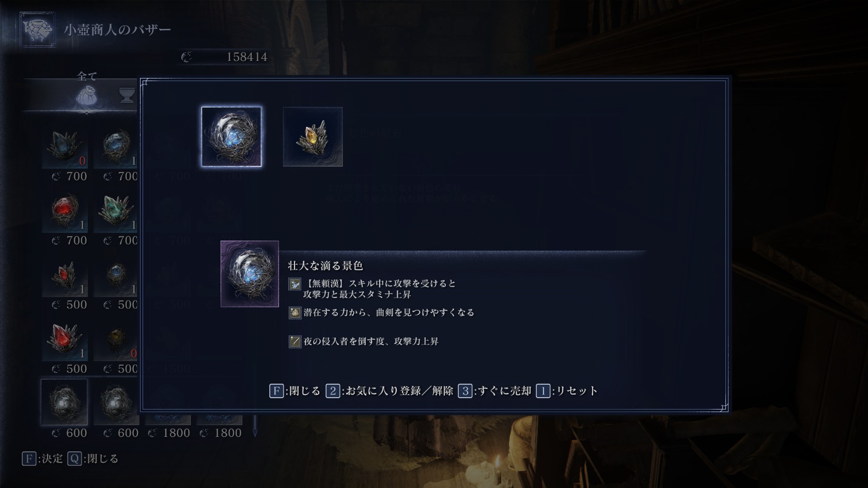The width and height of the screenshot is (868, 488).
Task: Click the bazaar list scrollbar
Action: tap(255, 424)
